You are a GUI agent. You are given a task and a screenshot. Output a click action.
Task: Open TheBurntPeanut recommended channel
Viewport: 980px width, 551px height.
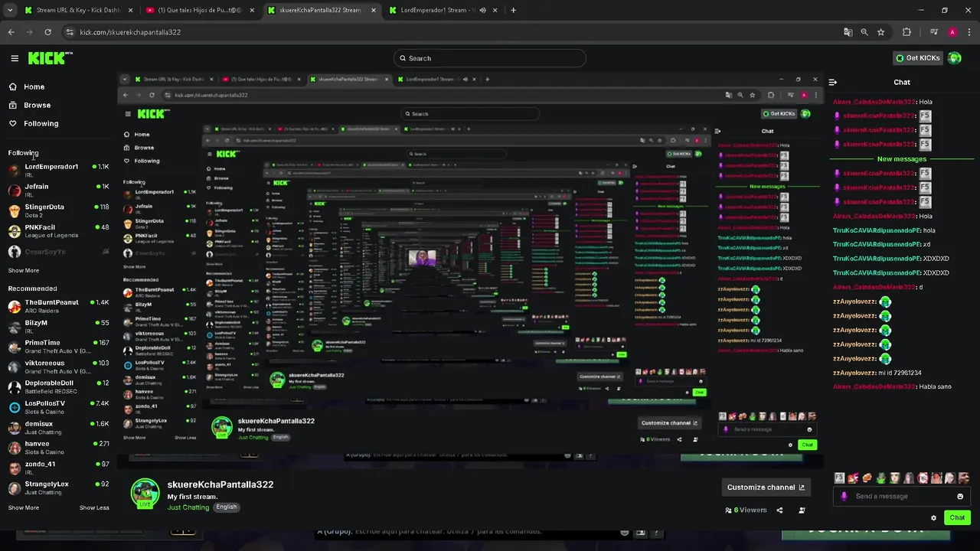click(x=59, y=305)
